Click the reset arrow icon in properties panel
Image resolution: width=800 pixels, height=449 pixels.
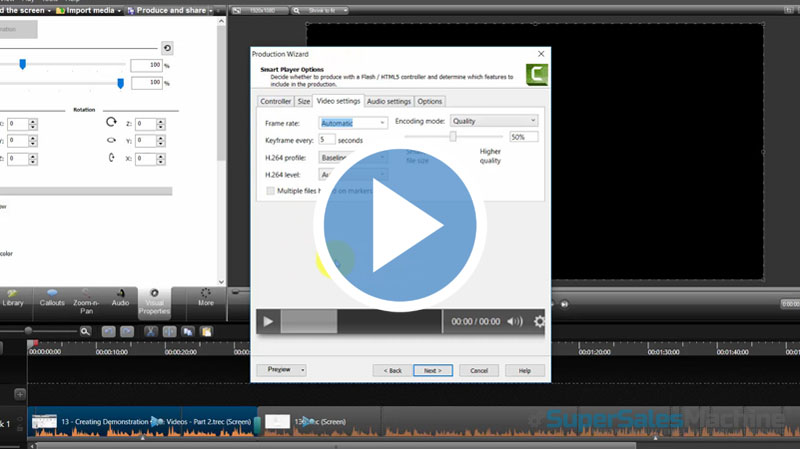point(166,47)
